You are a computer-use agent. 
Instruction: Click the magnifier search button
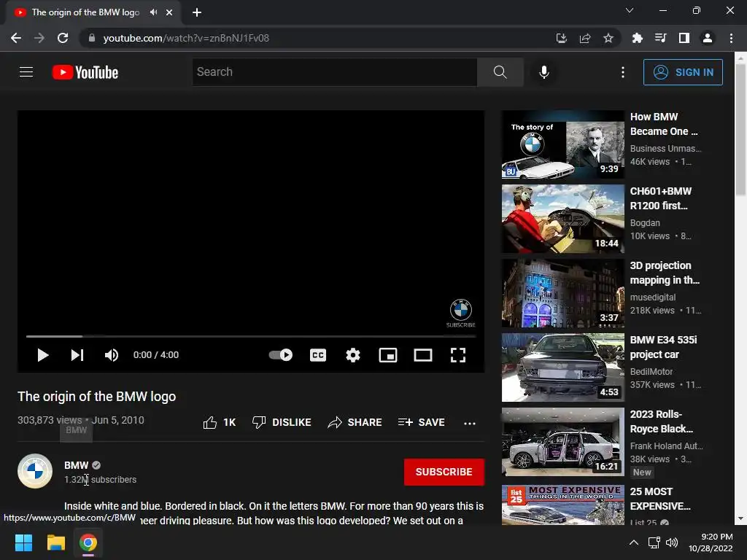500,72
